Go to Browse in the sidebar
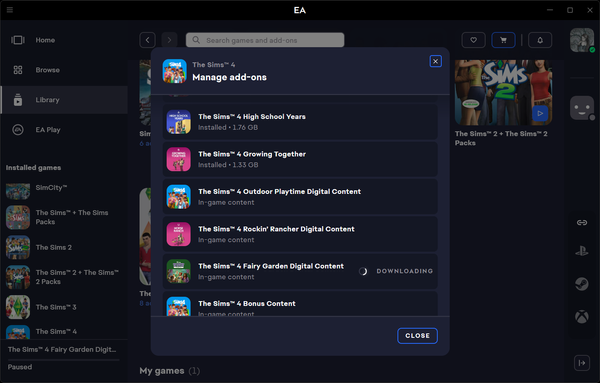The image size is (600, 383). (x=64, y=70)
